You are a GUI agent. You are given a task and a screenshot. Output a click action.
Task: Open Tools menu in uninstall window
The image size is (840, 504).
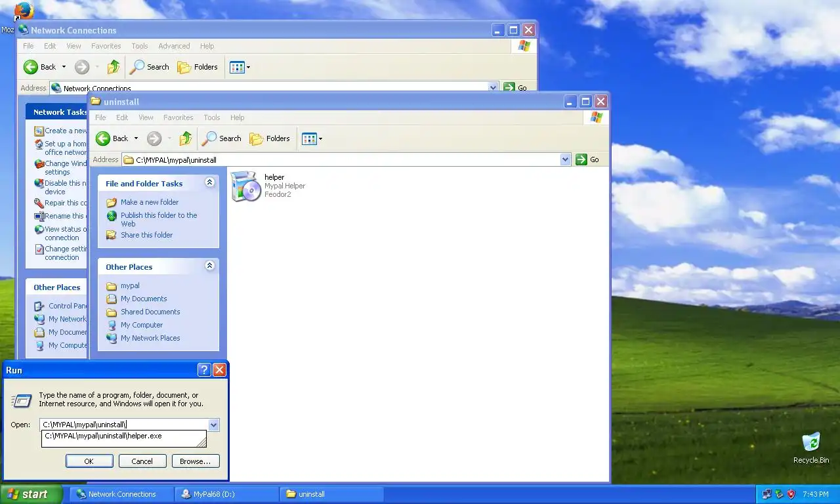[212, 117]
